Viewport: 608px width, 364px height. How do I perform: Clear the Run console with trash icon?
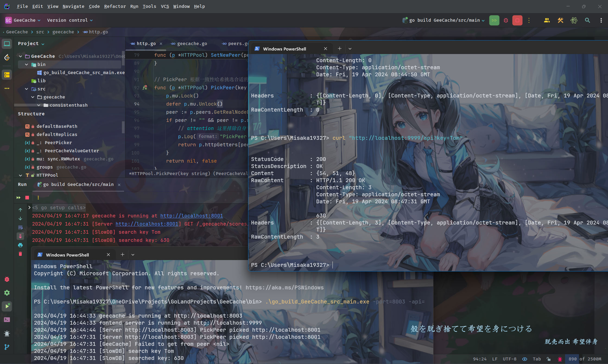(20, 254)
